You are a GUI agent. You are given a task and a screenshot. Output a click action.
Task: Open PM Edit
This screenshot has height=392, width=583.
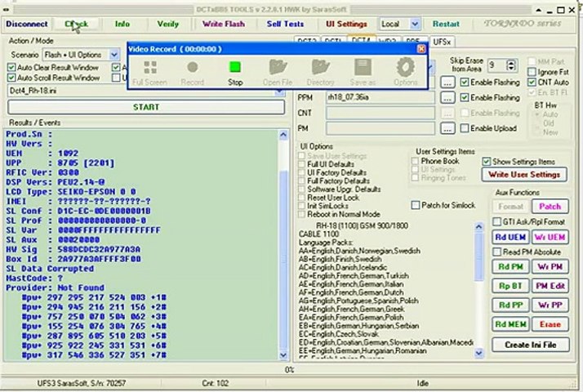550,286
